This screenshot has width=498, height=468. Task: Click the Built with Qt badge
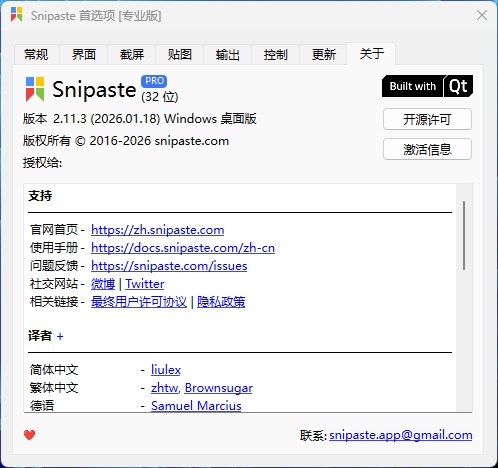[427, 86]
